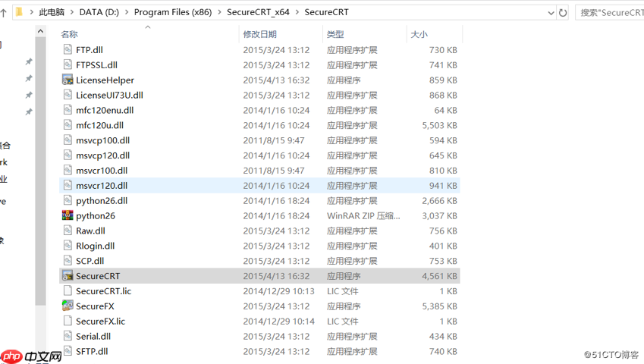Click date 2014/12/29 10:13

pos(279,291)
